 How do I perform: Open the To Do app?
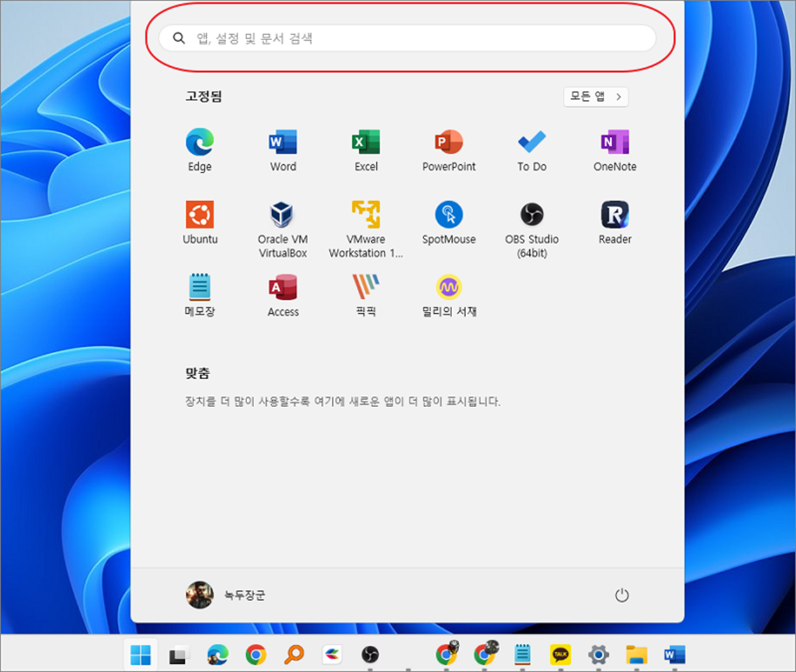point(532,150)
